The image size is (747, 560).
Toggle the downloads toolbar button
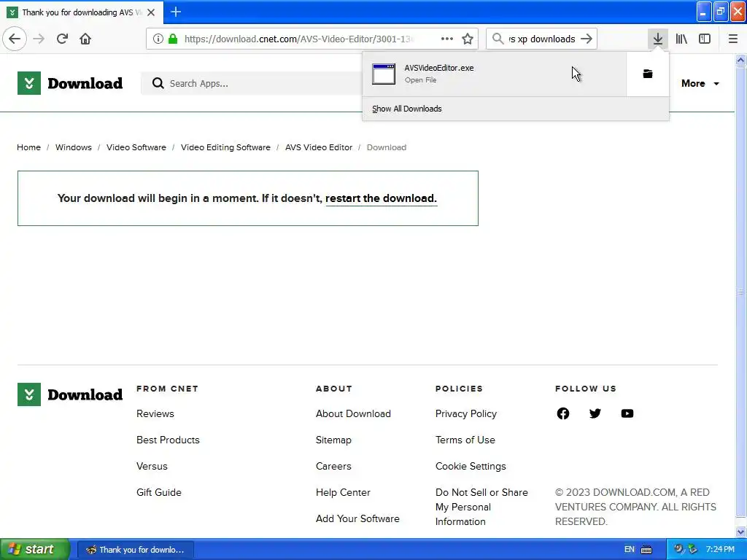coord(658,39)
